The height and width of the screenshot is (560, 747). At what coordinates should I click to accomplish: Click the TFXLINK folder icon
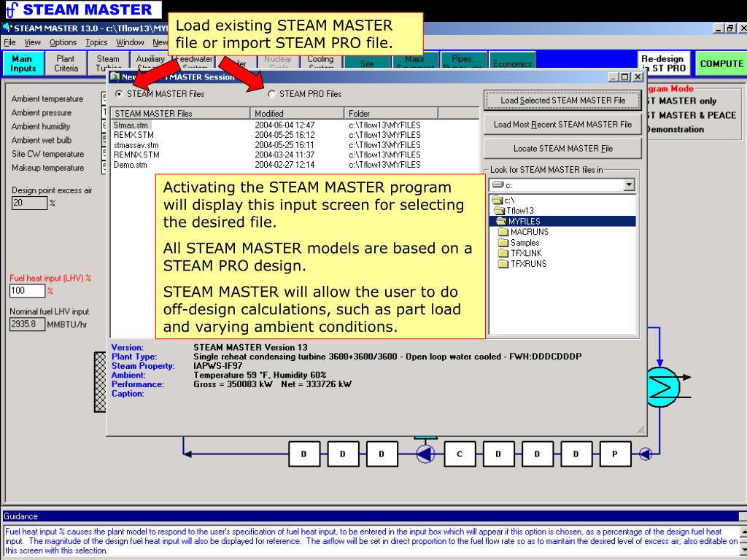(x=503, y=253)
